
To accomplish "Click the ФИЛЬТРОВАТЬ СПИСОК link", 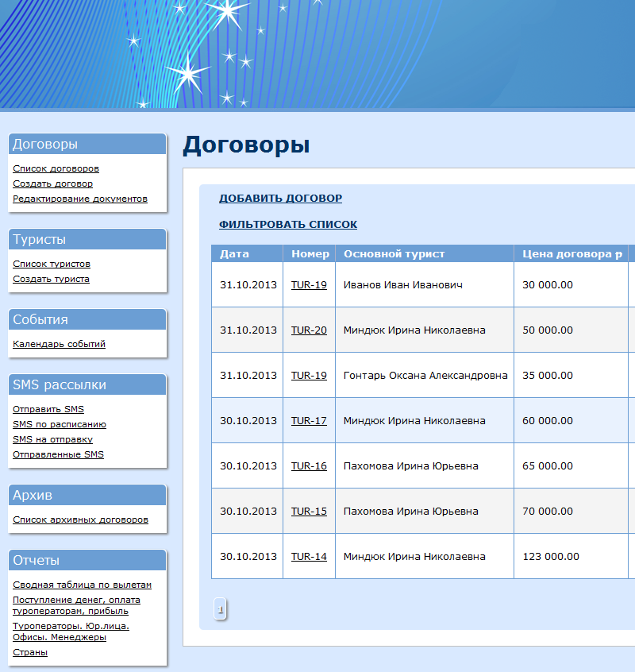I will pyautogui.click(x=288, y=224).
